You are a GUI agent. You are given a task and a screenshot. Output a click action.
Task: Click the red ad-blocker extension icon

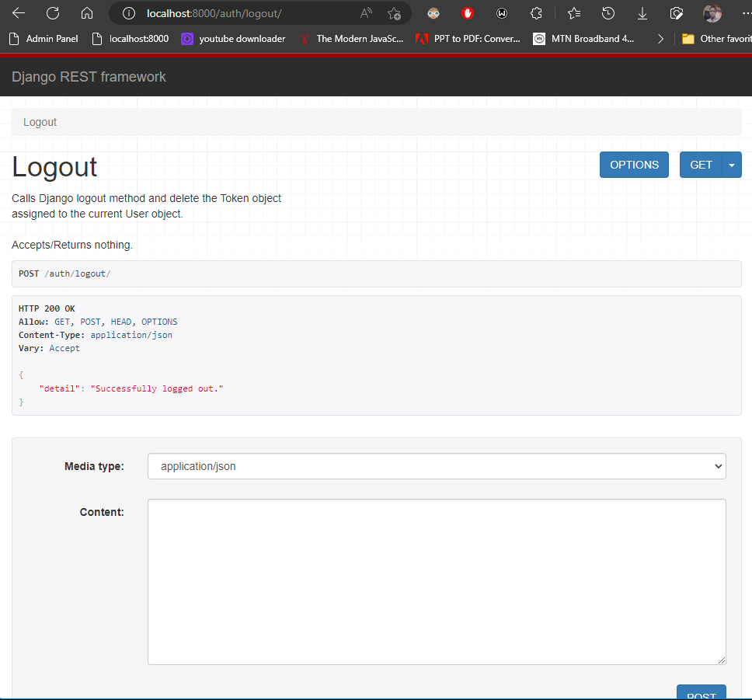[x=467, y=13]
